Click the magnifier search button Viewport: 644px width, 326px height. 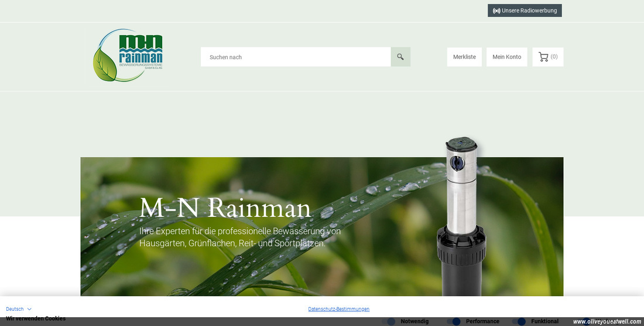click(400, 57)
